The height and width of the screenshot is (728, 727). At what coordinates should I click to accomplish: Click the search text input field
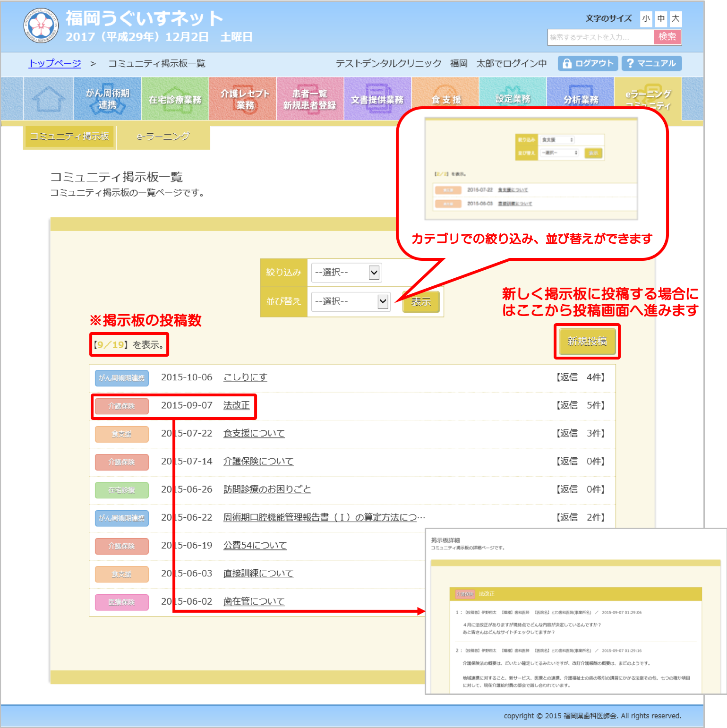click(x=600, y=37)
